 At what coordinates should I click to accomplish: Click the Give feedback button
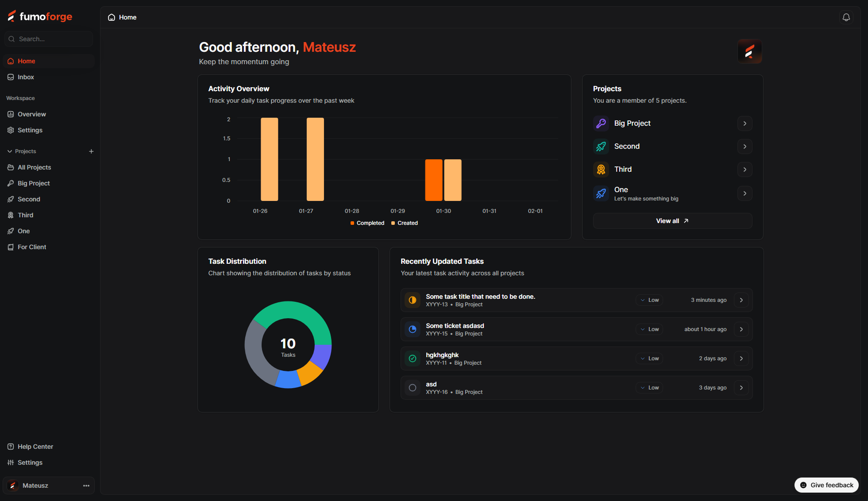coord(826,485)
